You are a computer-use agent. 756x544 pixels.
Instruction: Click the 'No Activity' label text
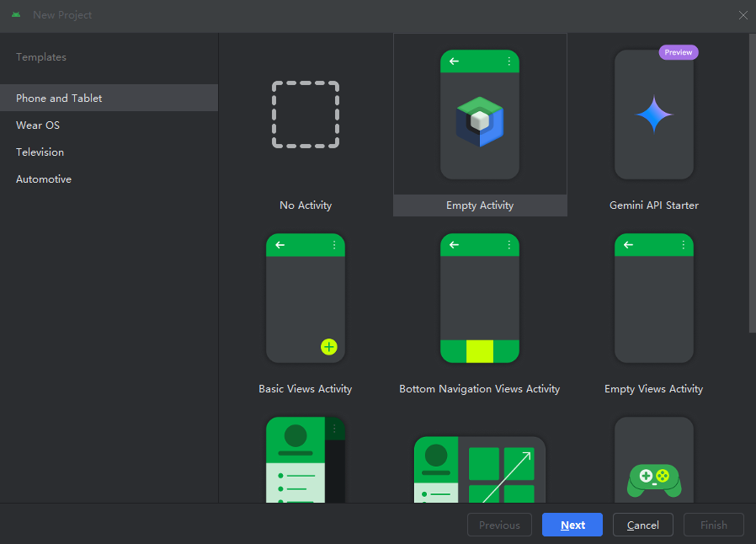click(x=306, y=205)
